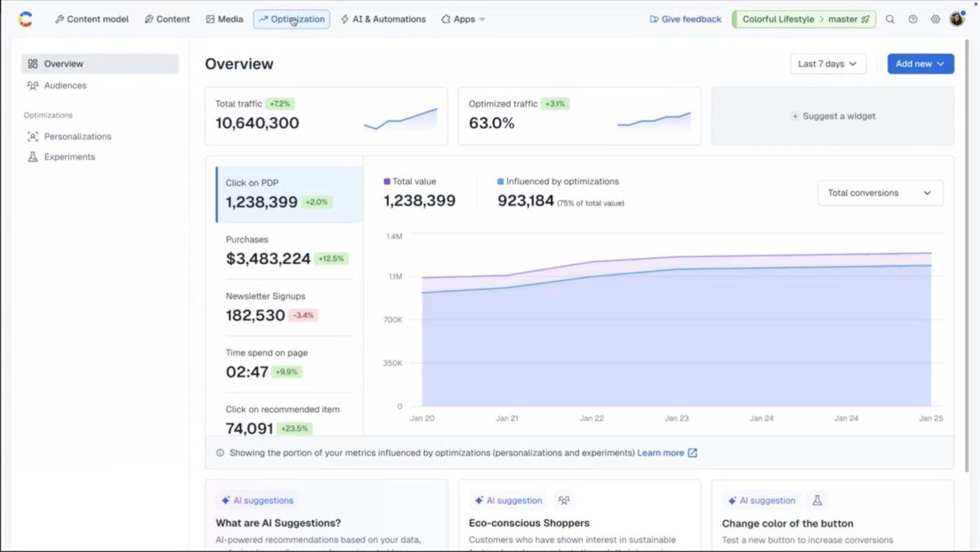Click the Give feedback link
980x552 pixels.
(685, 19)
